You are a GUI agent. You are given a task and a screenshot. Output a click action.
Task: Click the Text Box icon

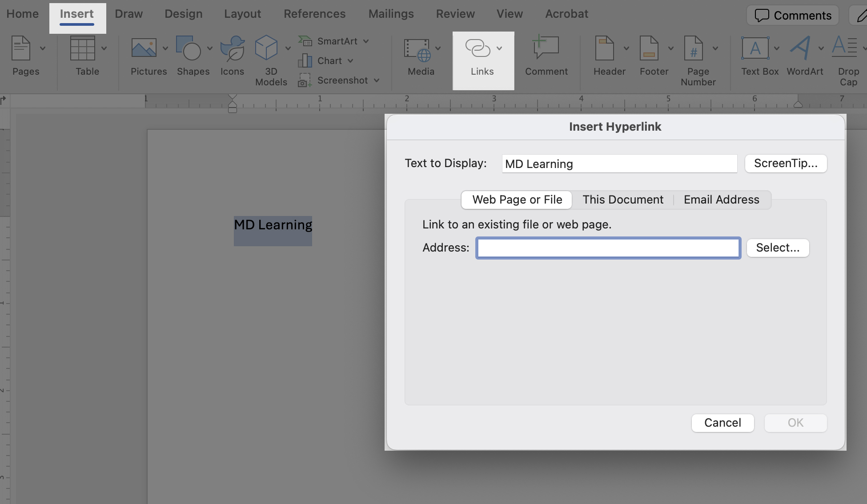click(x=755, y=48)
